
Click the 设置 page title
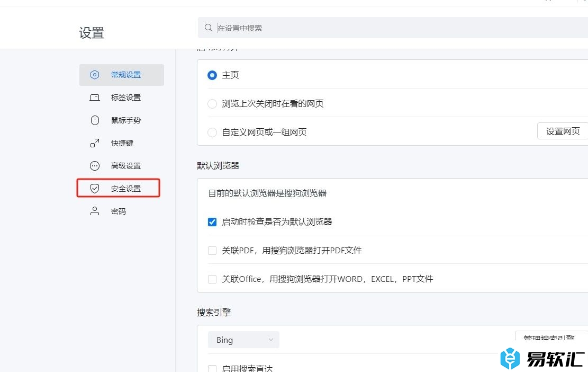[x=92, y=33]
